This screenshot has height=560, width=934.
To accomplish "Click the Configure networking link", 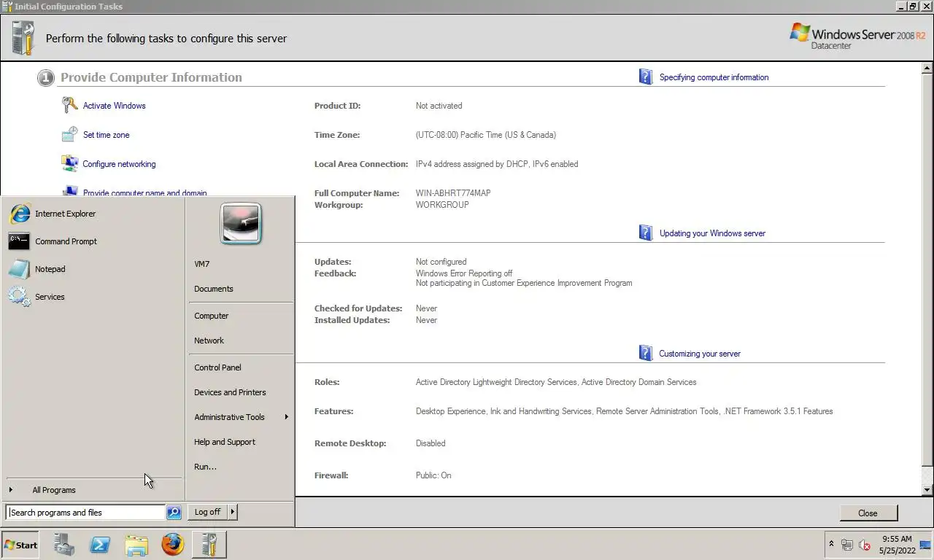I will click(119, 164).
